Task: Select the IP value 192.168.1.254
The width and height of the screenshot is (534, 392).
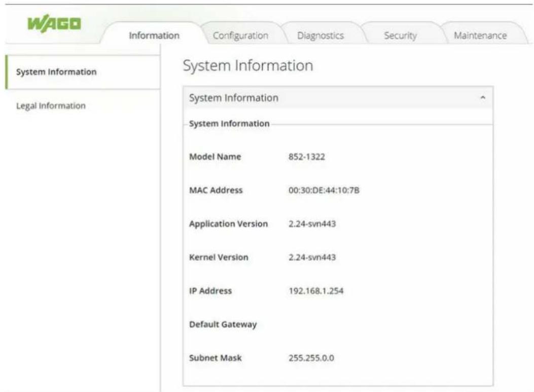Action: click(316, 291)
